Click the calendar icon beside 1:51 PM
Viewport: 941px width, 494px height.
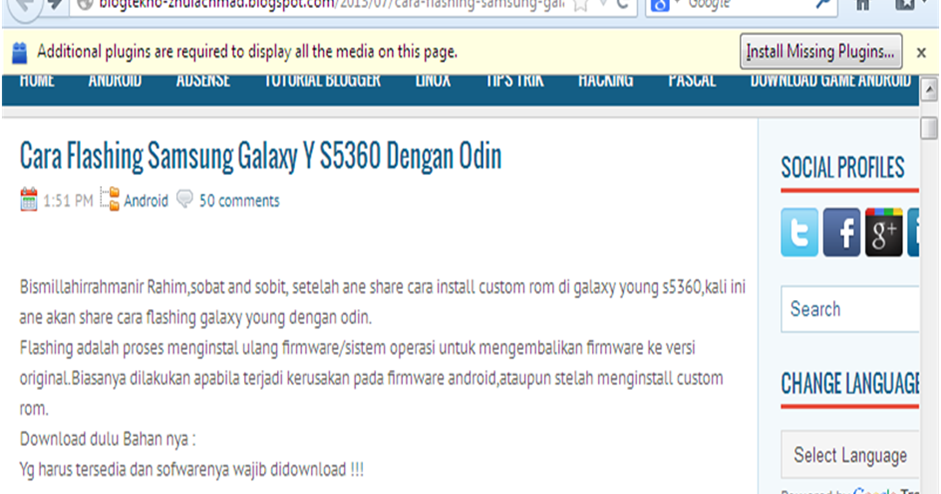(x=28, y=200)
